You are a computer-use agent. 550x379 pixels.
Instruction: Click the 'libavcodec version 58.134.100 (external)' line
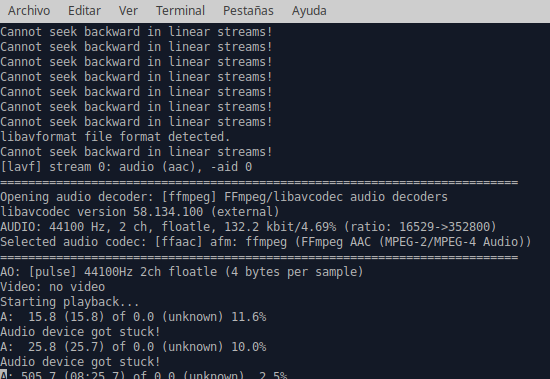[x=140, y=212]
